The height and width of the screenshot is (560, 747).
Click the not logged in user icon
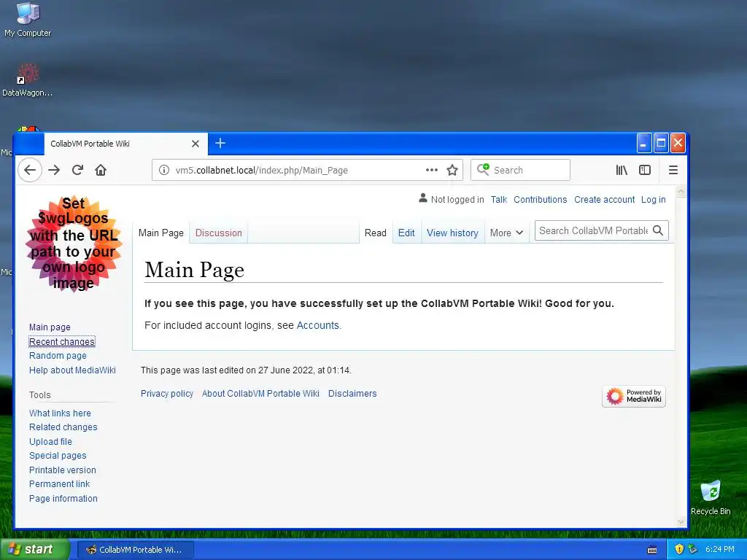(x=423, y=198)
